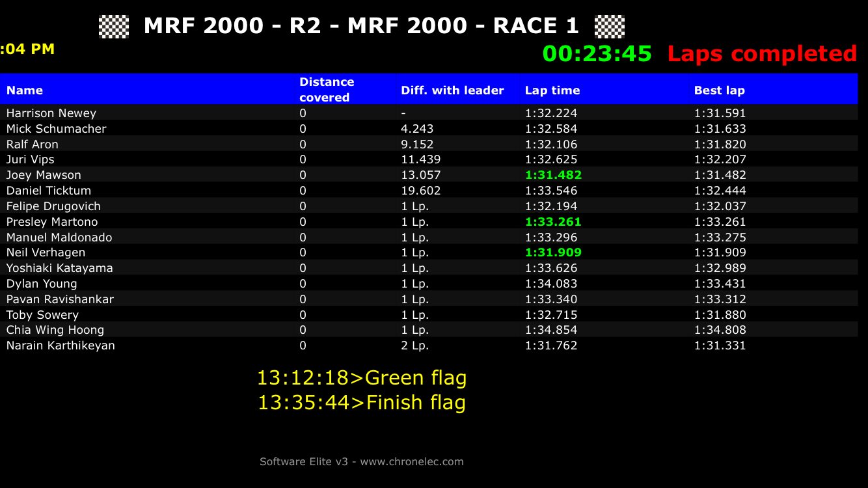Click the yellow :04 PM clock
This screenshot has height=488, width=868.
click(x=27, y=49)
